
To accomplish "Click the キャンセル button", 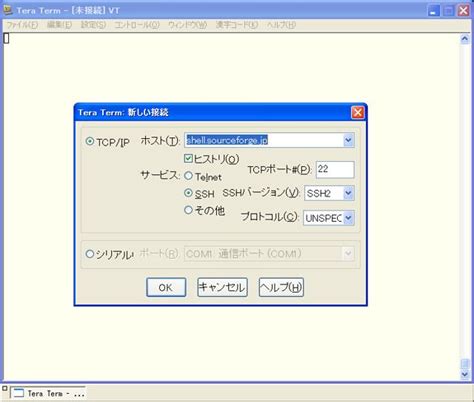I will coord(222,287).
